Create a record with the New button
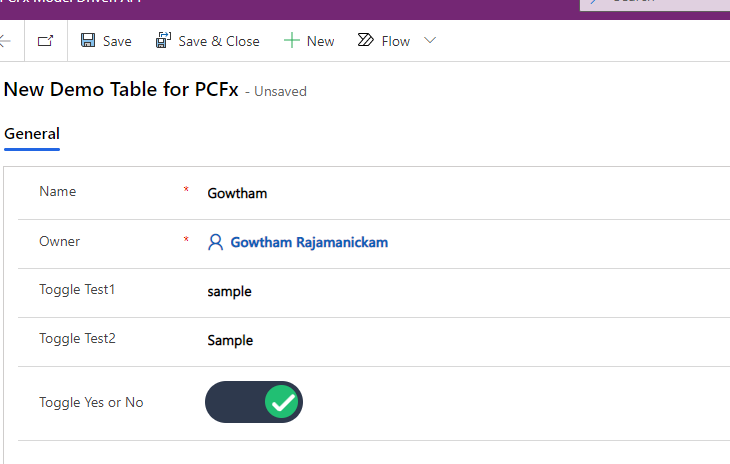This screenshot has width=730, height=464. 320,41
